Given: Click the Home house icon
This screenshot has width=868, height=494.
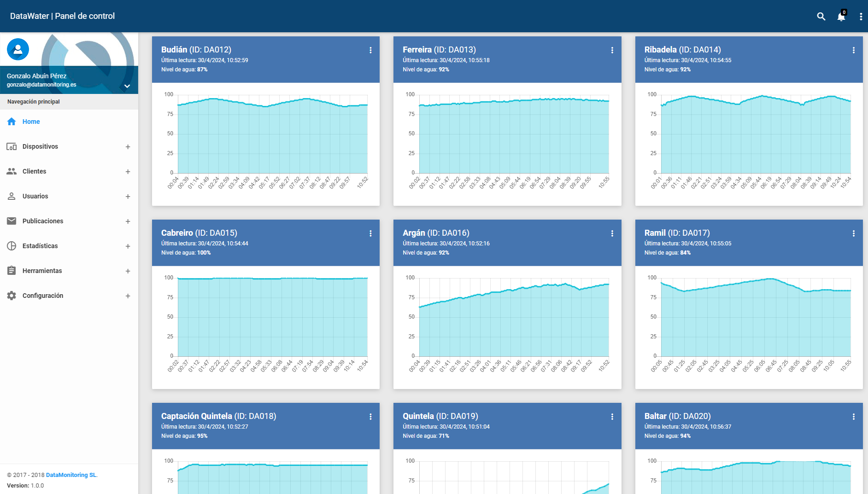Looking at the screenshot, I should tap(12, 122).
